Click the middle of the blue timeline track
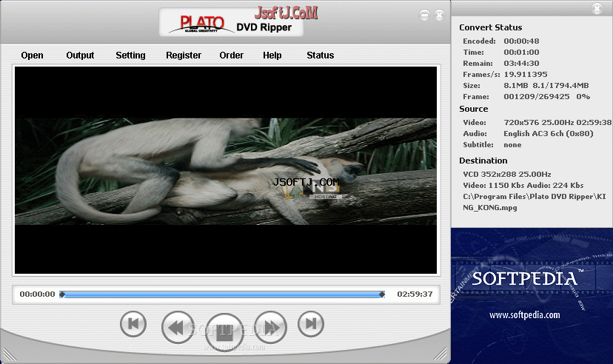613x364 pixels. [x=222, y=294]
